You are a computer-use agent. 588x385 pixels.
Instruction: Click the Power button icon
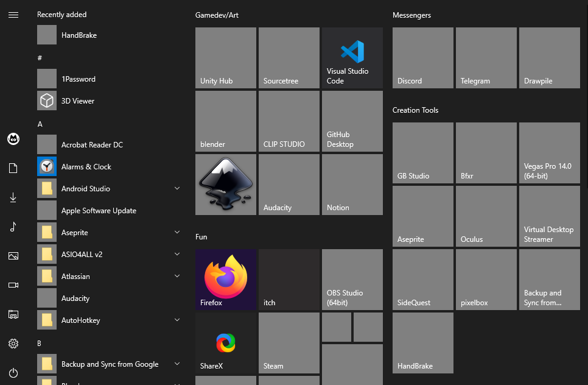click(x=13, y=373)
